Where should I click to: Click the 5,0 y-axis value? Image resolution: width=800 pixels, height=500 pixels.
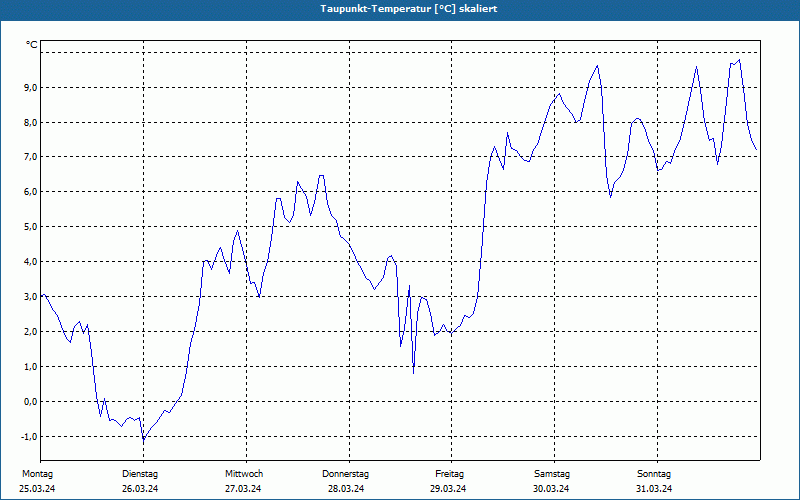click(31, 227)
